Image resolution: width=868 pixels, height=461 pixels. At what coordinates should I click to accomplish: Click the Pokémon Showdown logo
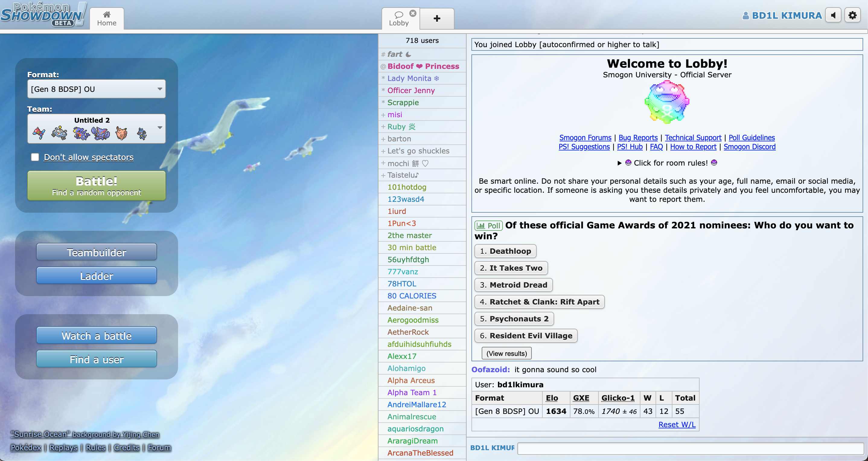[x=43, y=14]
